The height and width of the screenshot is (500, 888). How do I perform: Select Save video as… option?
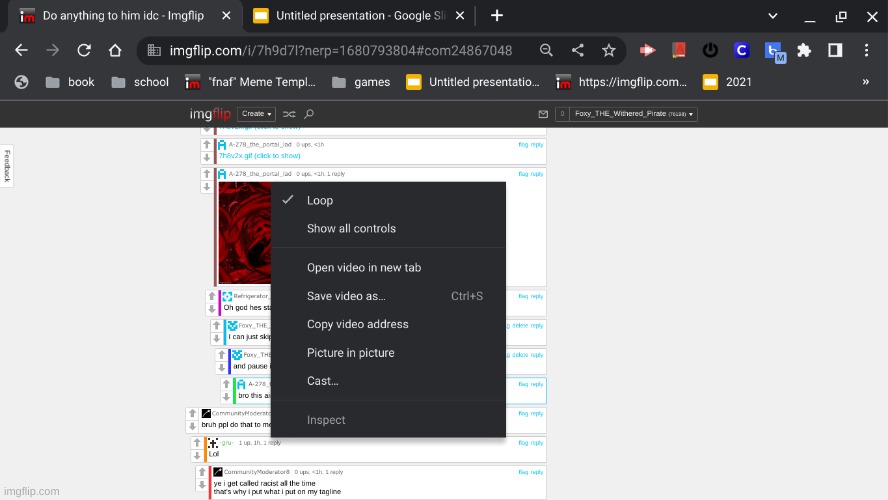point(388,296)
